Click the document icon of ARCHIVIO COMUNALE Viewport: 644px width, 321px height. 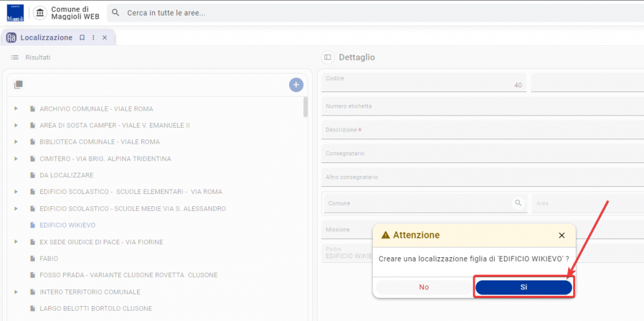coord(32,109)
